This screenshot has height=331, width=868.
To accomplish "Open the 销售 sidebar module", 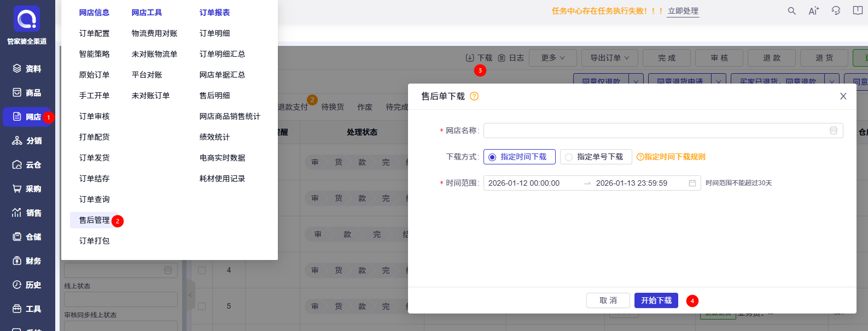I will pyautogui.click(x=27, y=213).
